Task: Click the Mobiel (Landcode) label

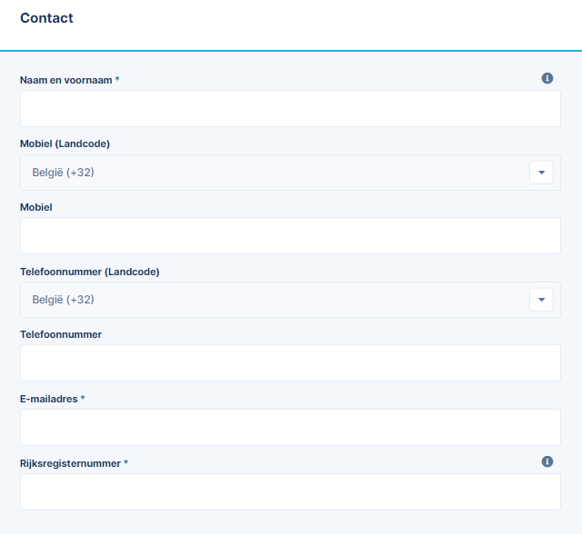Action: (x=65, y=144)
